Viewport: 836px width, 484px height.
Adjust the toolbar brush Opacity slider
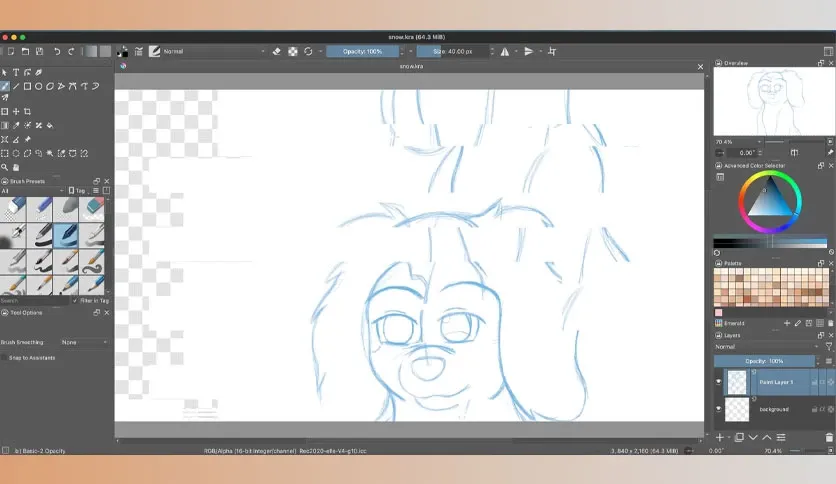(x=362, y=51)
